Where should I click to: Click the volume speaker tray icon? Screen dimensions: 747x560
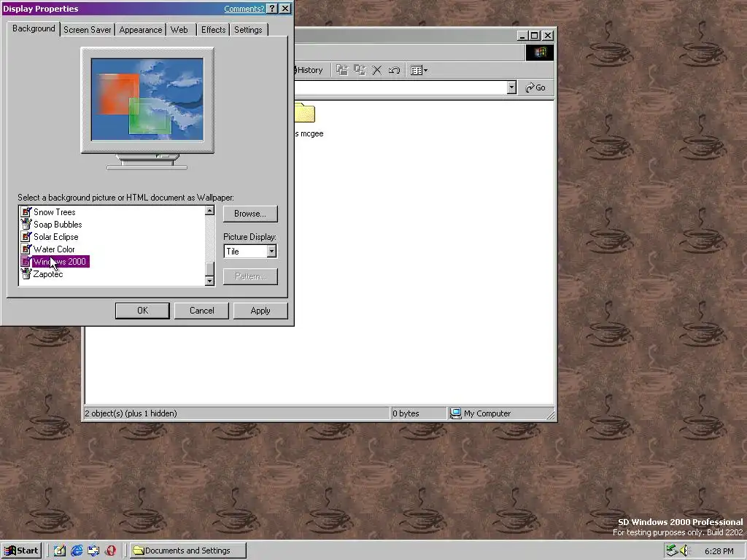pyautogui.click(x=684, y=551)
